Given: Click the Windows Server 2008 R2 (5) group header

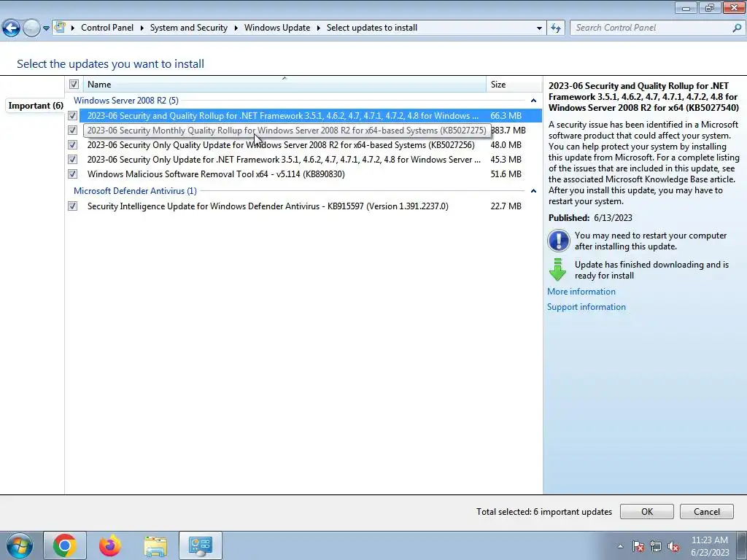Looking at the screenshot, I should point(126,101).
